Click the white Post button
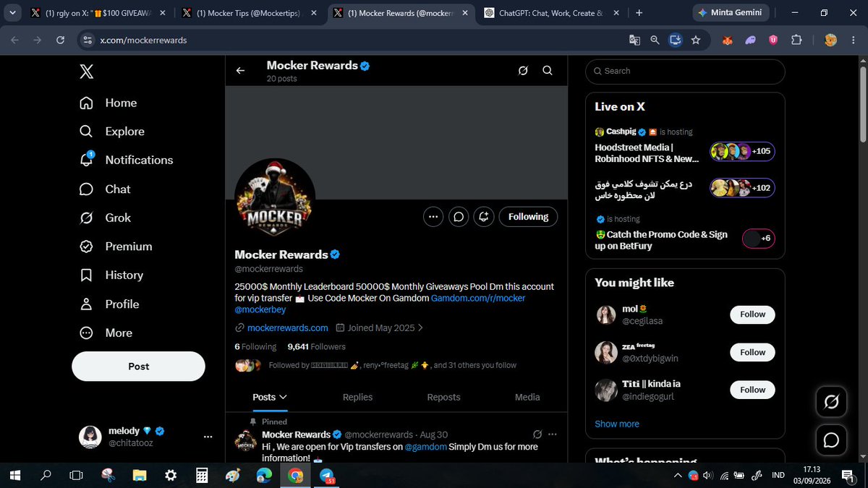The image size is (868, 488). click(138, 366)
